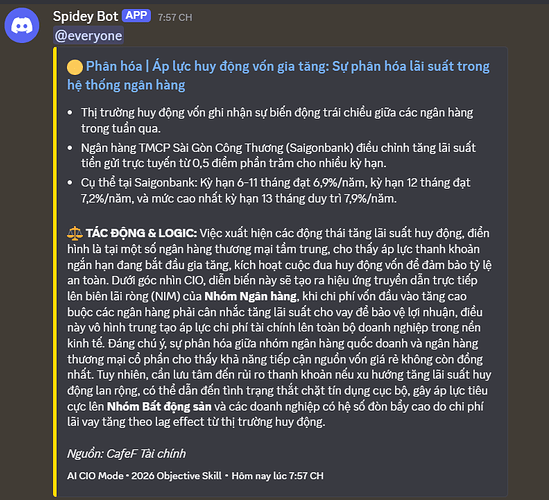The width and height of the screenshot is (549, 500).
Task: Click the '2026 Objective Skill' footer label
Action: (x=176, y=476)
